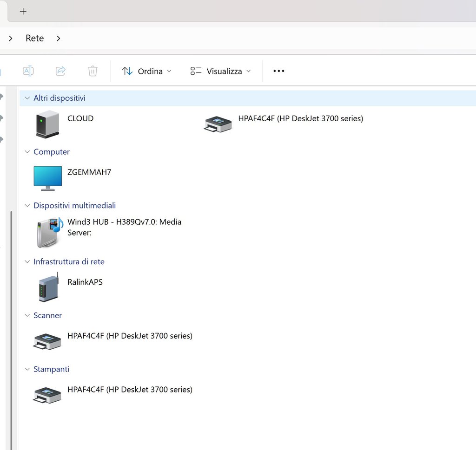Click the HP DeskJet icon in Altri dispositivi
This screenshot has height=450, width=476.
[x=218, y=124]
